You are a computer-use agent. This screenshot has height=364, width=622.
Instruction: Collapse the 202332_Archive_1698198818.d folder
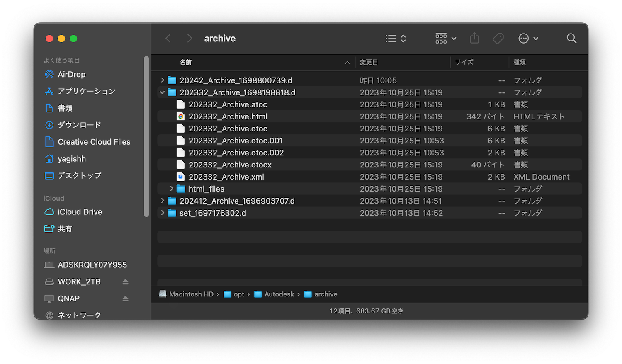point(162,92)
